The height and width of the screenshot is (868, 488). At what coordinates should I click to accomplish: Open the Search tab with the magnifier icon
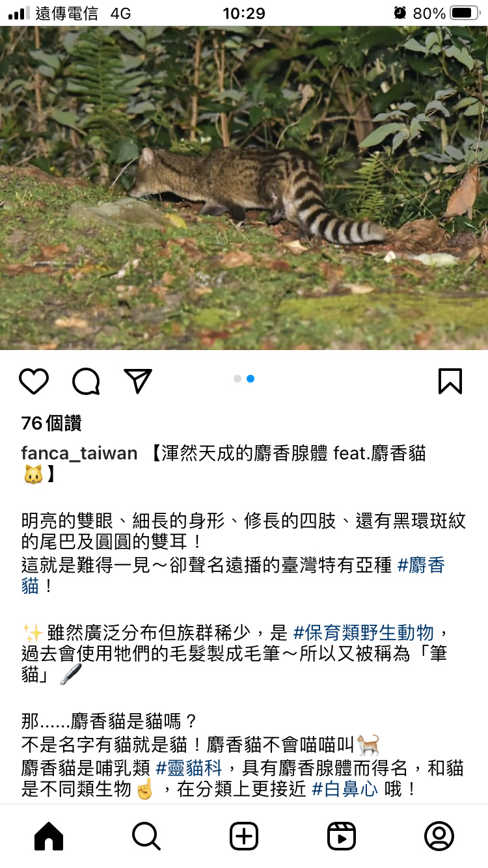click(x=146, y=836)
